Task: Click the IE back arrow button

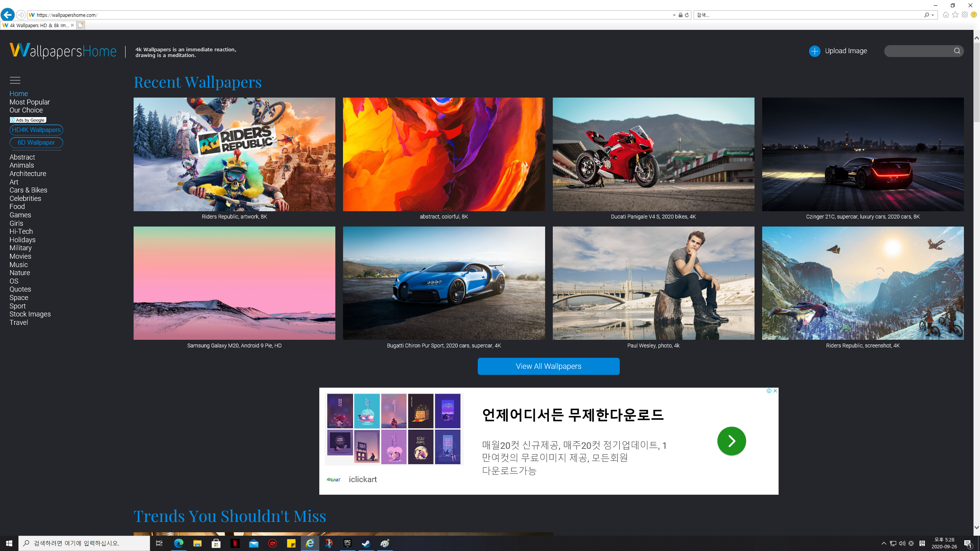Action: coord(7,15)
